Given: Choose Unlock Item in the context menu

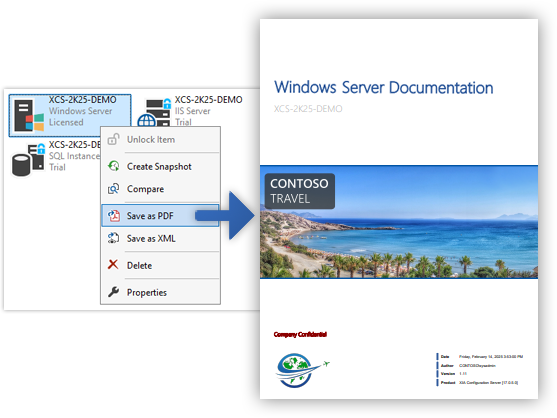Looking at the screenshot, I should coord(160,140).
